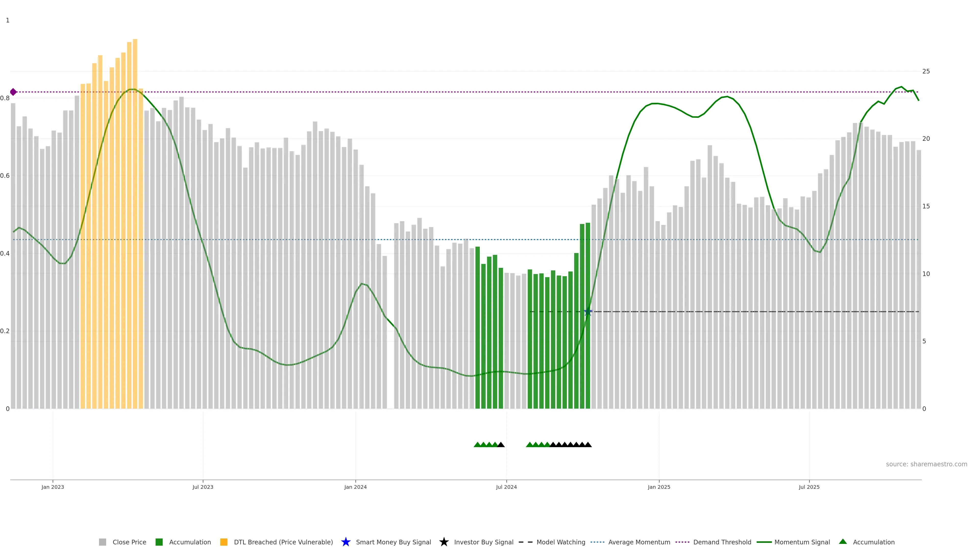980x551 pixels.
Task: Click the purple Demand Threshold legend line
Action: 682,542
